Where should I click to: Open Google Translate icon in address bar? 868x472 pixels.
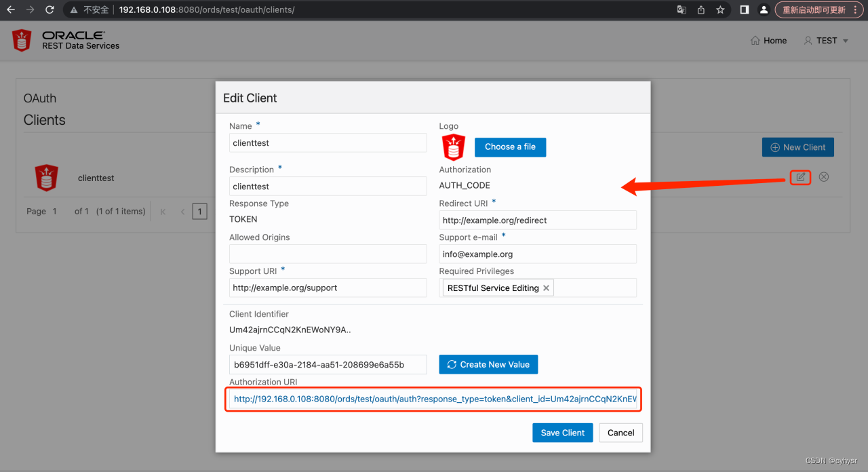click(x=681, y=10)
